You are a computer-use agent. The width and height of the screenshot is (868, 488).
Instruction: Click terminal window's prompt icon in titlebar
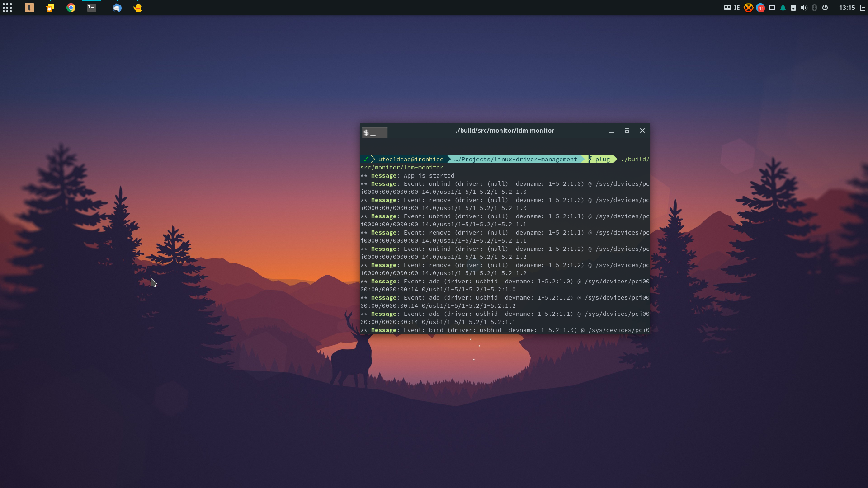pyautogui.click(x=375, y=132)
